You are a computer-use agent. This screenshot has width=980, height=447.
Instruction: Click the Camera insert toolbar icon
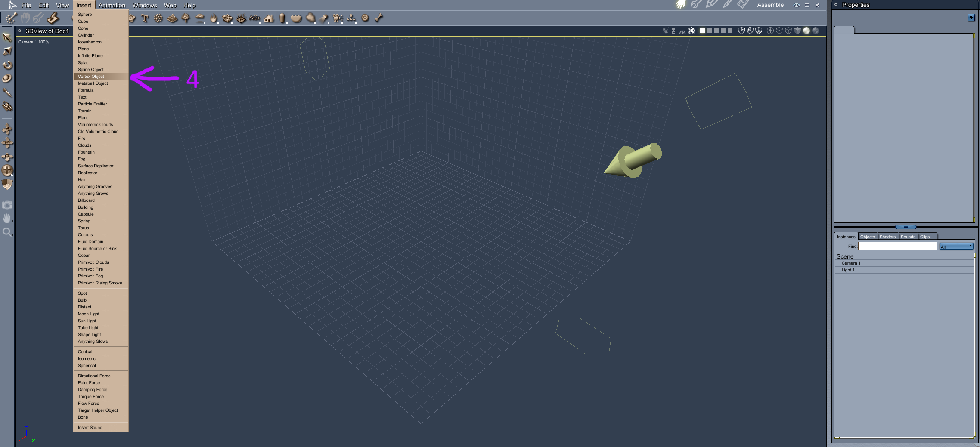click(x=338, y=18)
